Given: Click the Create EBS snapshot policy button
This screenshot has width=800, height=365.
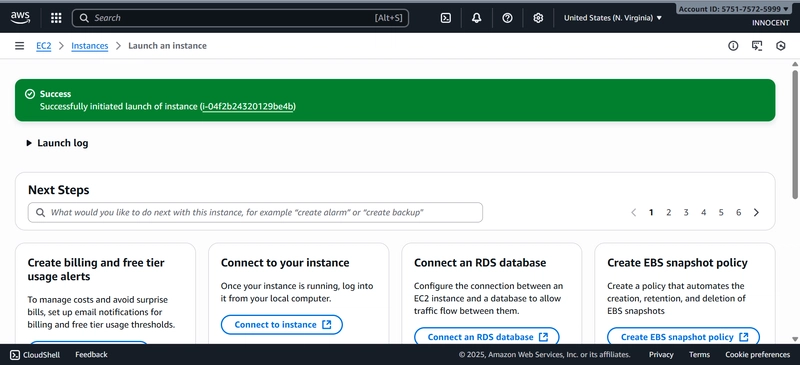Looking at the screenshot, I should 683,337.
